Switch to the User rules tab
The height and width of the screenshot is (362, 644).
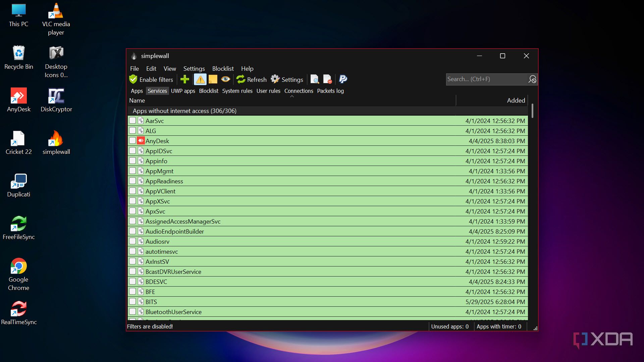pyautogui.click(x=268, y=91)
